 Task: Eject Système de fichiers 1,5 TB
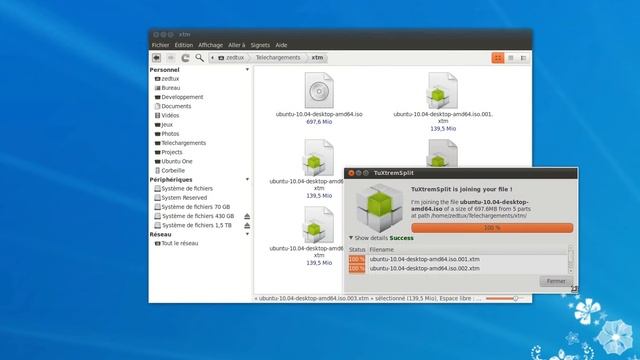click(x=247, y=226)
